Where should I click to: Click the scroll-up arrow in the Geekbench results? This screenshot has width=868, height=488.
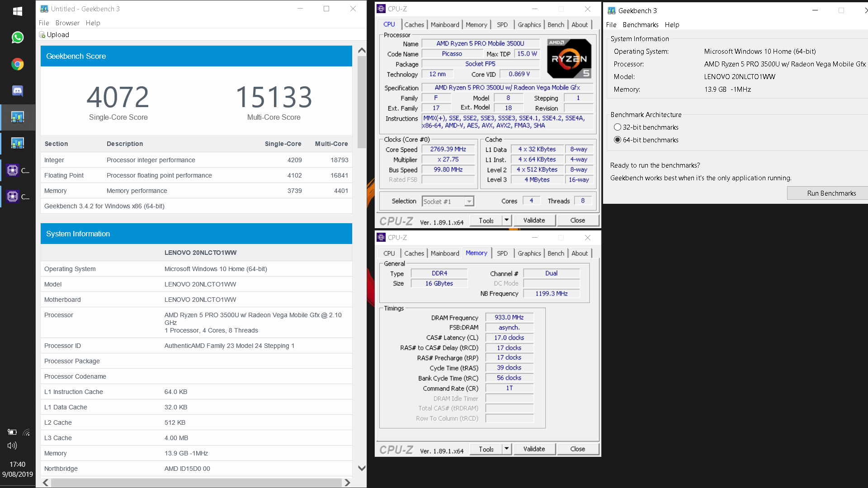coord(362,51)
